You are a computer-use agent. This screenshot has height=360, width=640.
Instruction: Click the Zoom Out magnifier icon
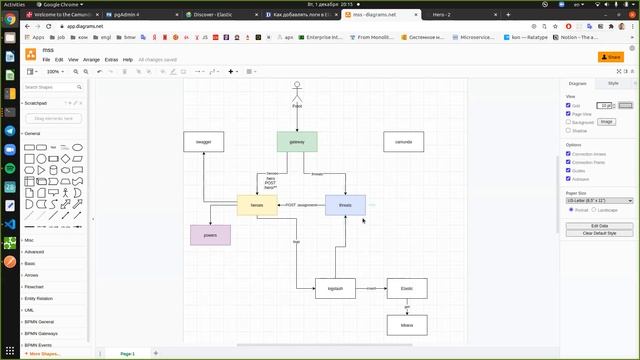pyautogui.click(x=86, y=71)
